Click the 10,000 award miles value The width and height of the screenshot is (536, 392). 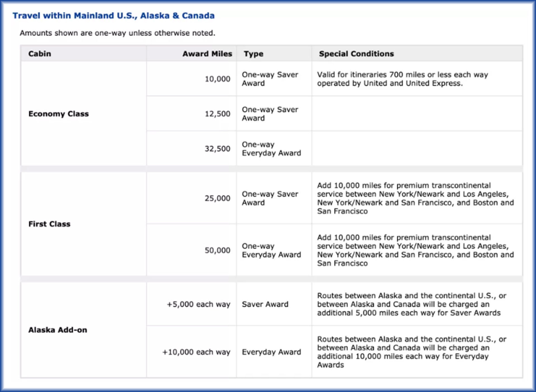[217, 79]
